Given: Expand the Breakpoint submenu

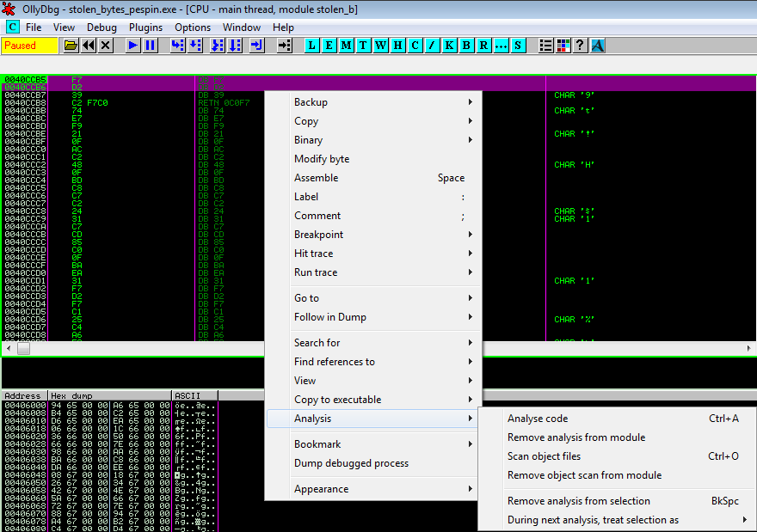Looking at the screenshot, I should tap(374, 235).
